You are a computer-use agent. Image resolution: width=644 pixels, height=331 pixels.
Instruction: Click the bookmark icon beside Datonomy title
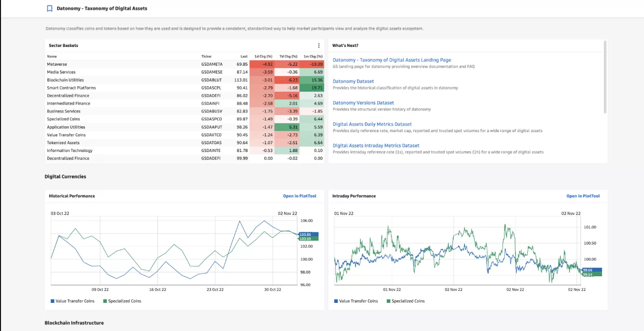pyautogui.click(x=49, y=8)
